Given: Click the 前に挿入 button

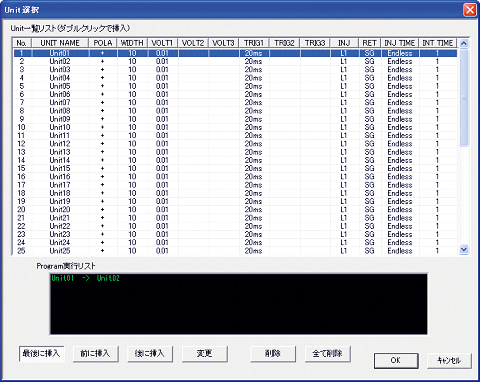Looking at the screenshot, I should click(95, 353).
